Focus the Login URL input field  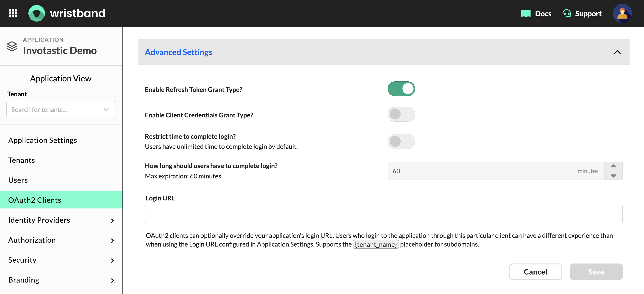pos(384,214)
